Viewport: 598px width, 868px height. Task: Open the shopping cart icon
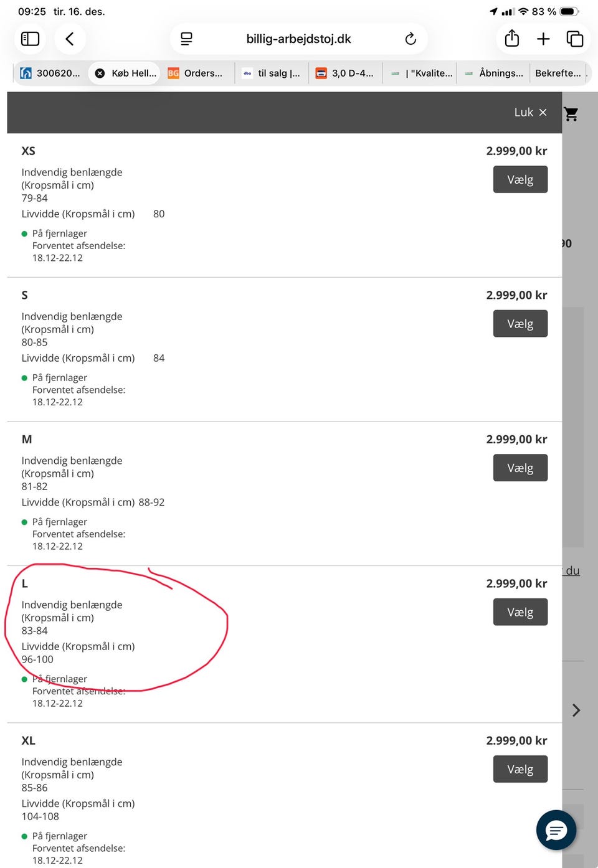pos(571,114)
